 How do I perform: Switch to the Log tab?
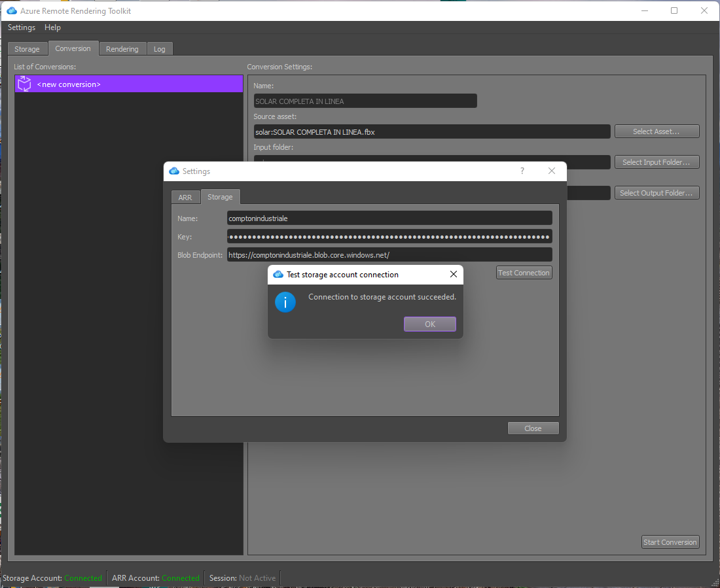click(159, 48)
